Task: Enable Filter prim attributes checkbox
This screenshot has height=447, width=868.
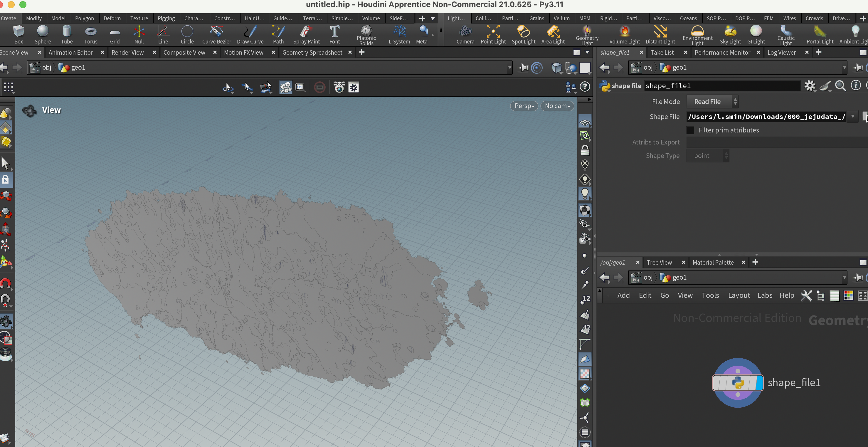Action: (x=690, y=130)
